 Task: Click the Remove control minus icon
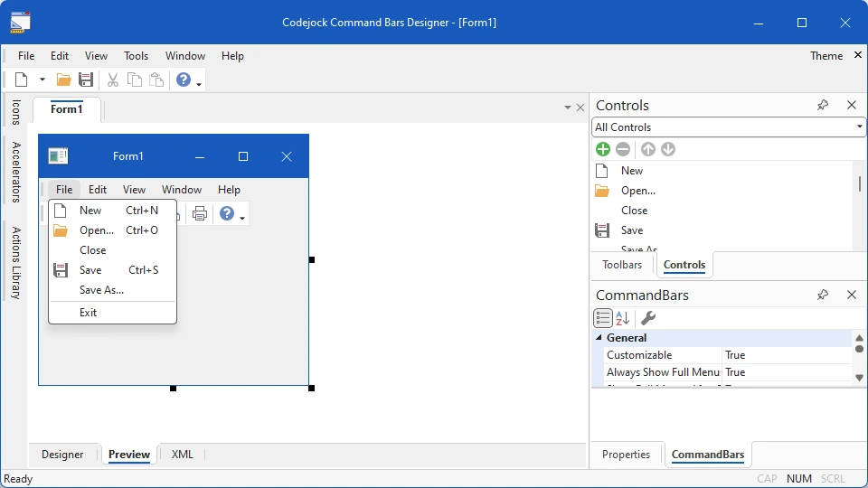pos(623,149)
